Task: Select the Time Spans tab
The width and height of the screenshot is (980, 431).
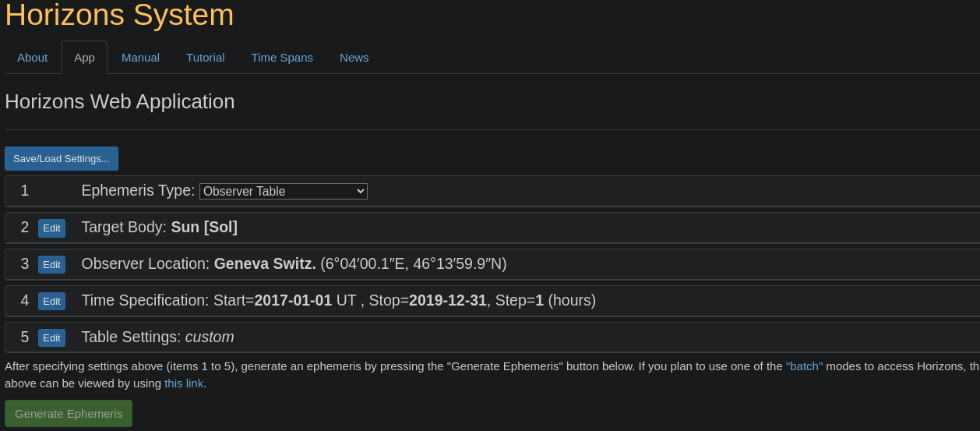Action: (x=282, y=58)
